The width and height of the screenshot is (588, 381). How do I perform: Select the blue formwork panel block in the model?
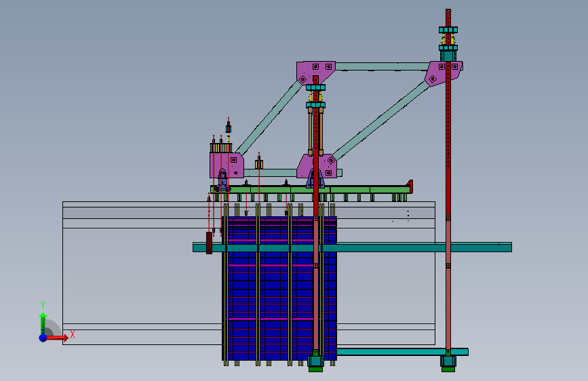279,288
